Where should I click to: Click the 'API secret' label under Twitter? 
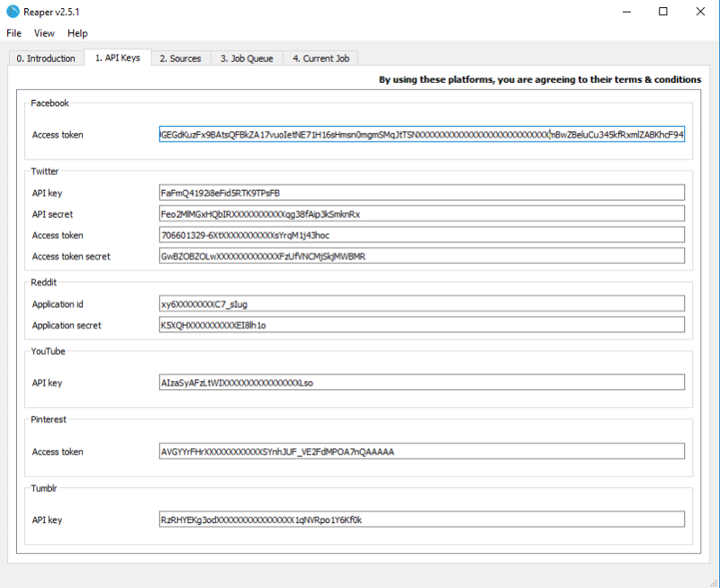[52, 214]
